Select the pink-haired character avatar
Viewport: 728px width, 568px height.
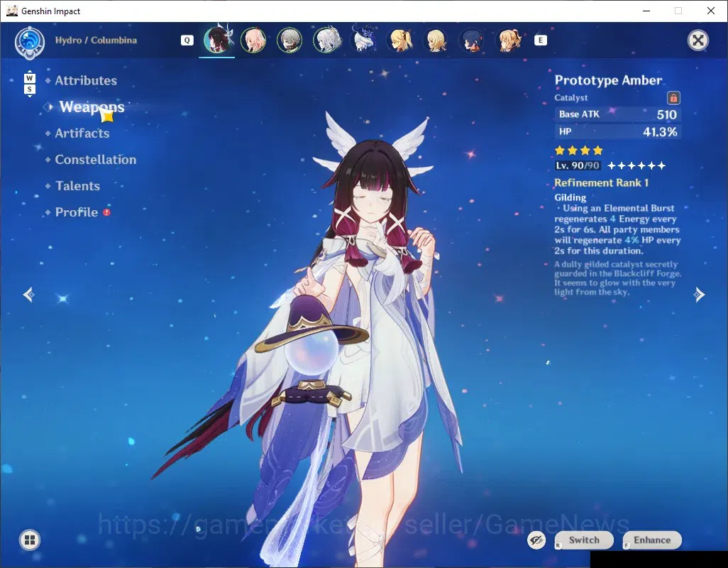click(x=253, y=40)
